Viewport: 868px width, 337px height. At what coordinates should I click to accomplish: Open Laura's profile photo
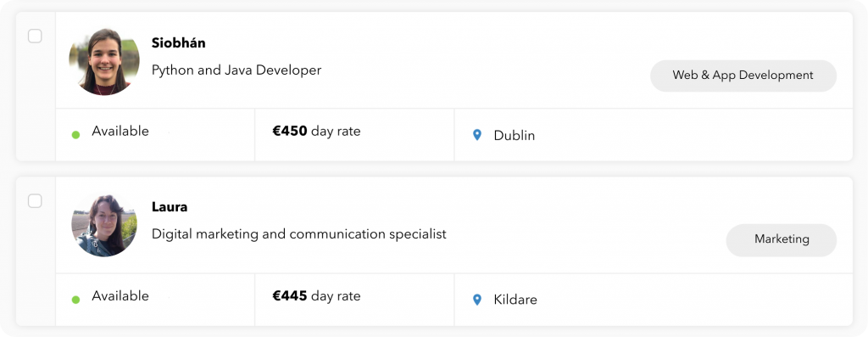[104, 226]
